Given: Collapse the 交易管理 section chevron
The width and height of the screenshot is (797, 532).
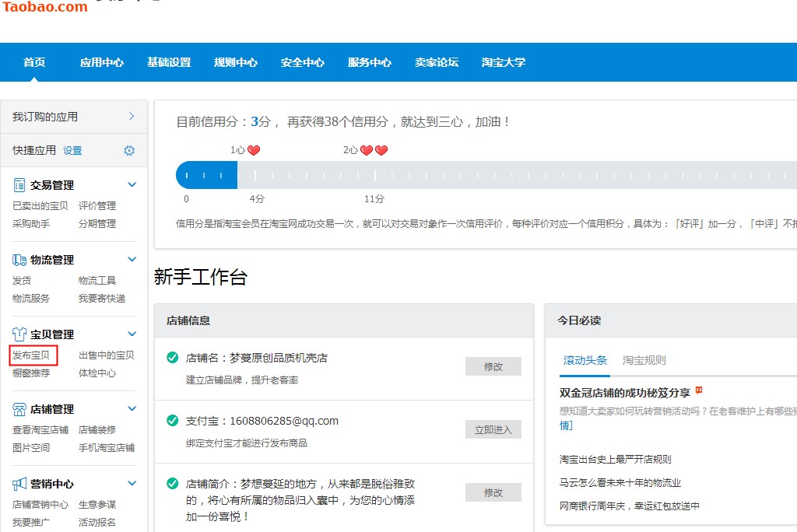Looking at the screenshot, I should click(132, 184).
